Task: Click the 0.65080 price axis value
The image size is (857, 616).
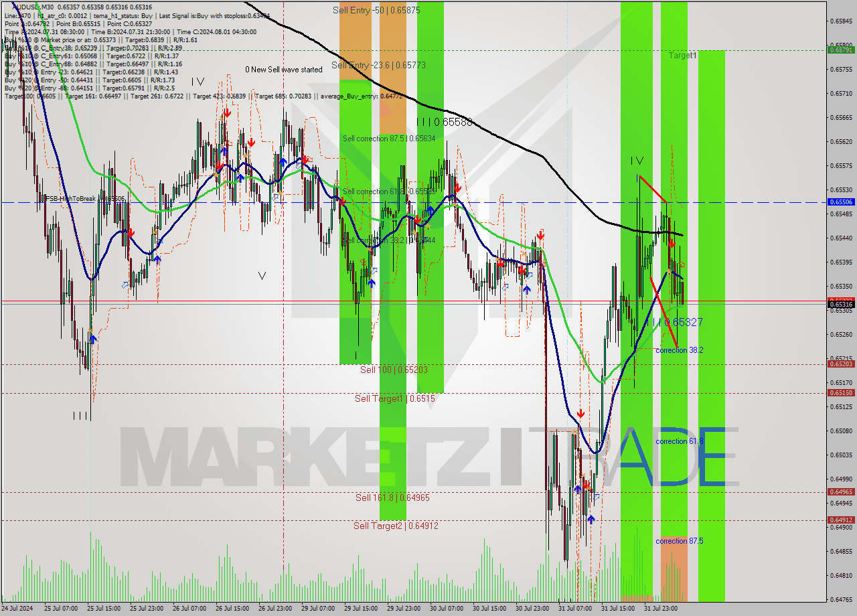Action: 841,431
